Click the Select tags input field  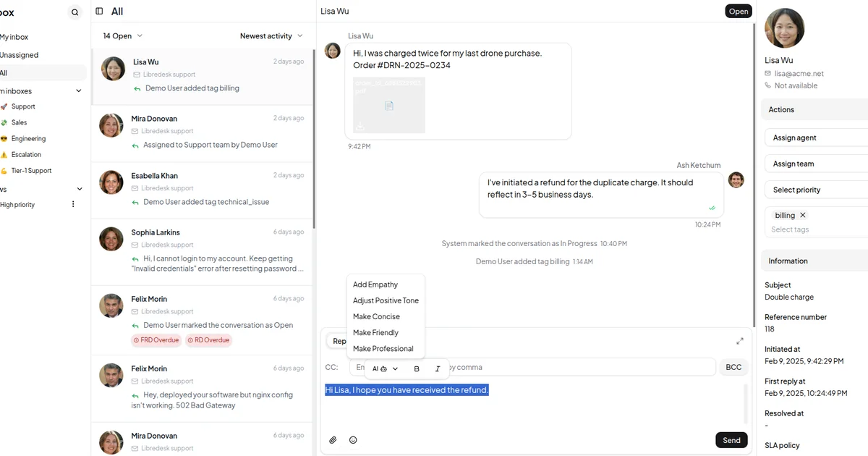(x=816, y=229)
